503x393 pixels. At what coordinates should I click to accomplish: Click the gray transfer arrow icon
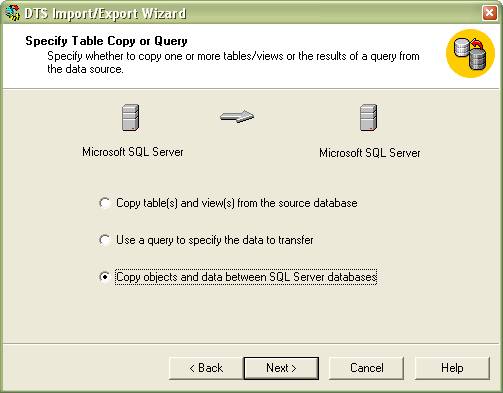point(237,117)
